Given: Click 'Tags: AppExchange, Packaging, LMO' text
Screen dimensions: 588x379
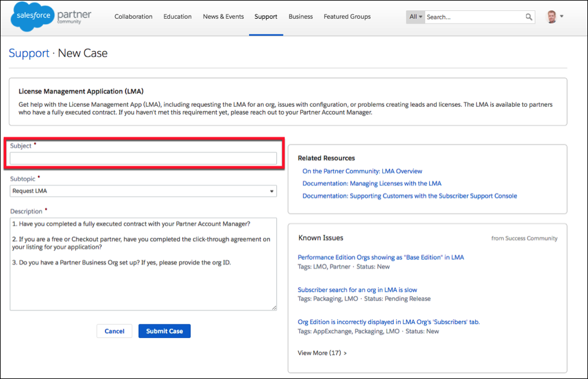Looking at the screenshot, I should pos(349,331).
